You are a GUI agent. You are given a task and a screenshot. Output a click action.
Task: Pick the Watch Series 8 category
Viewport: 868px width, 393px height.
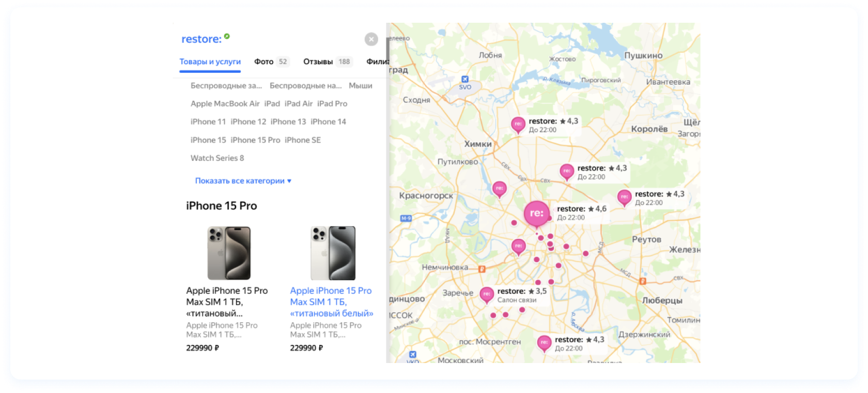[x=217, y=158]
